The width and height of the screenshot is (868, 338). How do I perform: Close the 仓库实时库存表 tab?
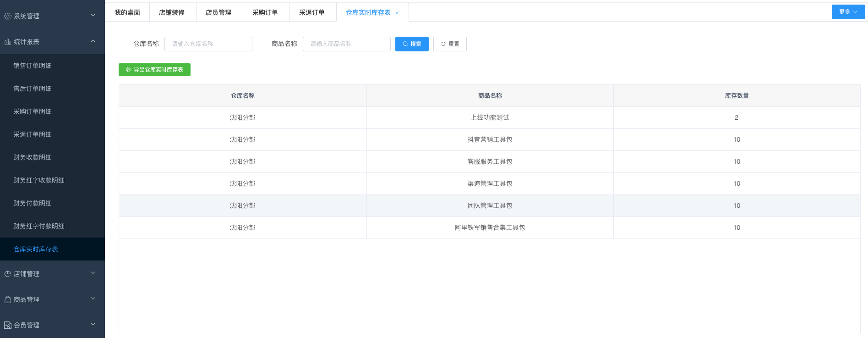397,13
